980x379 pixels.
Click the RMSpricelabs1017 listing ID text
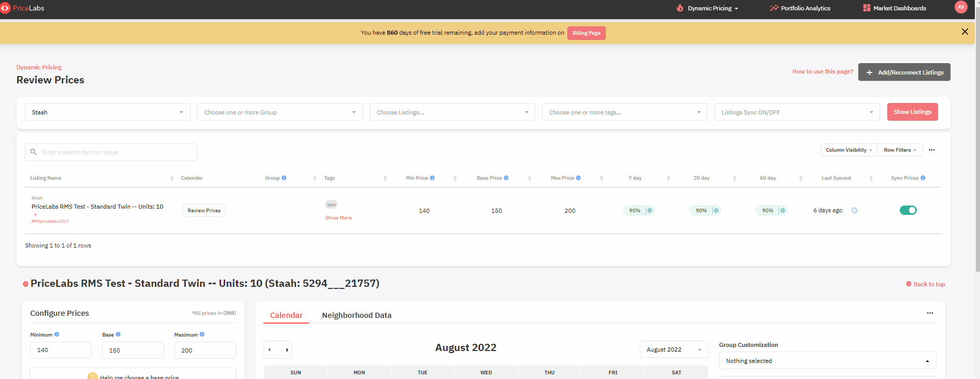tap(50, 221)
